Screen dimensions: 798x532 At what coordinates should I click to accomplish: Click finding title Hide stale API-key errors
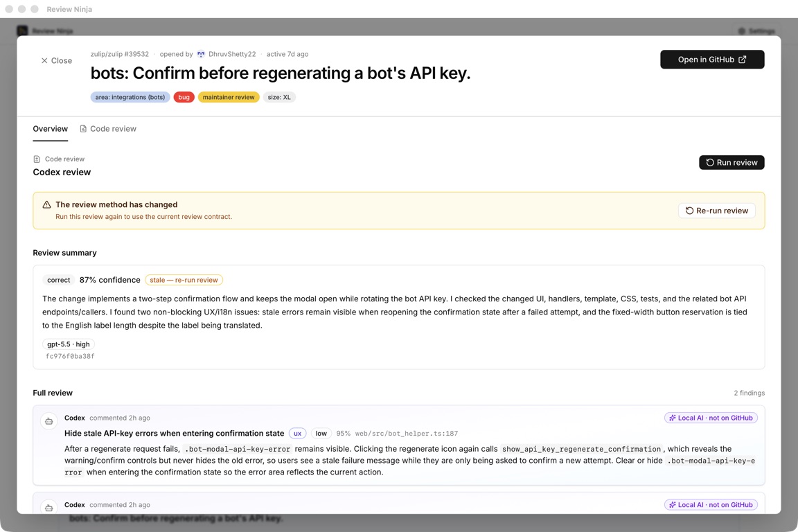[x=174, y=433]
